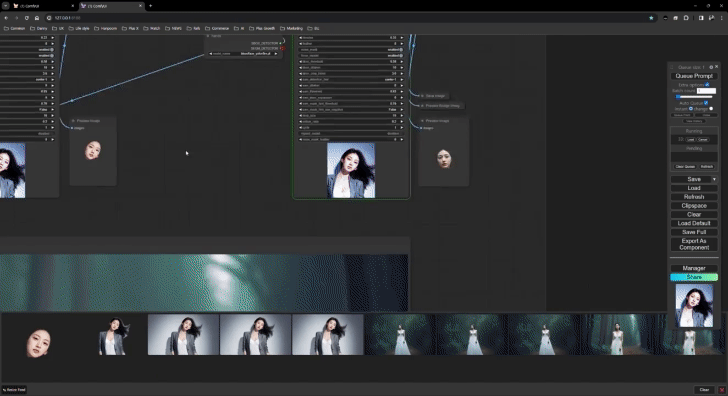The width and height of the screenshot is (728, 396).
Task: Open a new browser tab
Action: [x=150, y=6]
